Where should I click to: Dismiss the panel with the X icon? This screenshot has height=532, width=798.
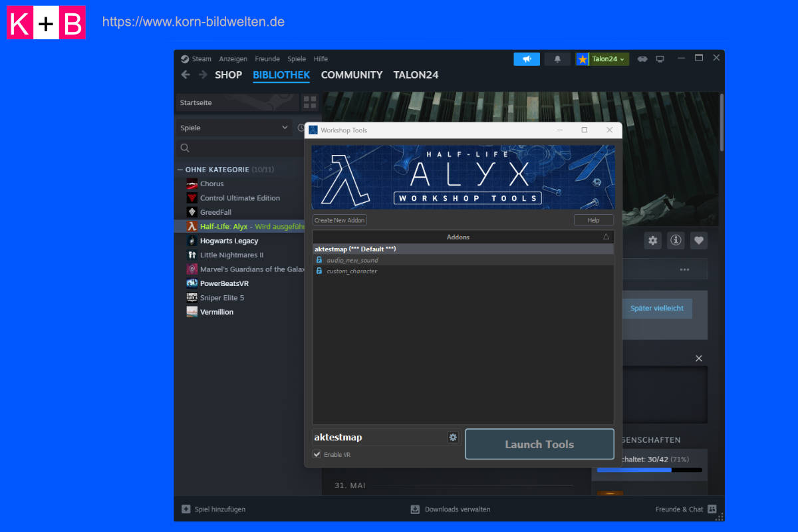tap(699, 358)
